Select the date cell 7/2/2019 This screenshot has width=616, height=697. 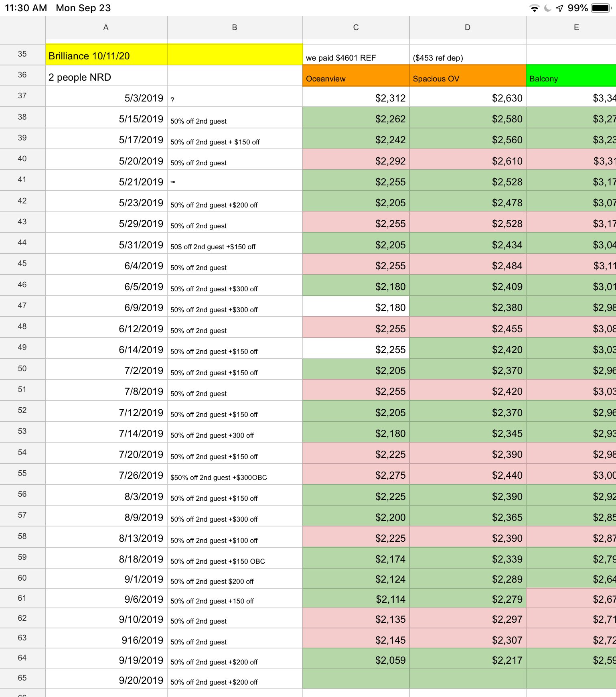tap(106, 369)
